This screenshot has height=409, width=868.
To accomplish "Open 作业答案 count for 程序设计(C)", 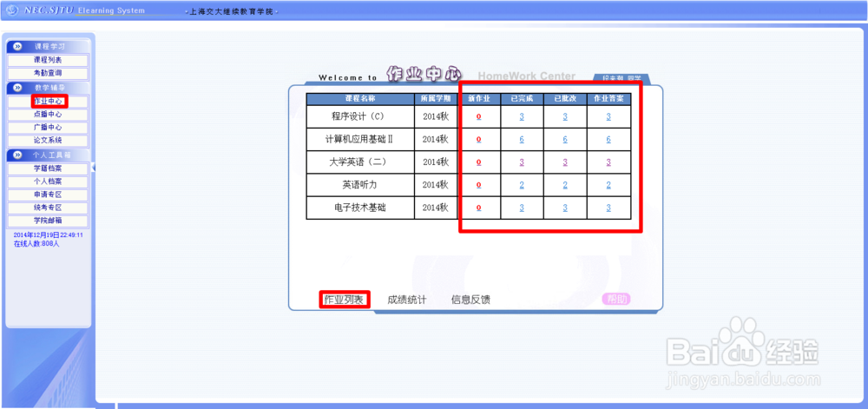I will [x=608, y=116].
